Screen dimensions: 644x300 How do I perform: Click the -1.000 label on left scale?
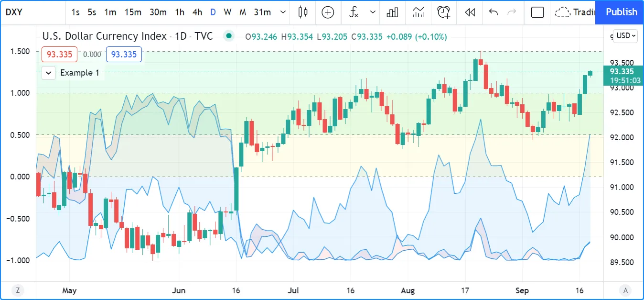(18, 260)
